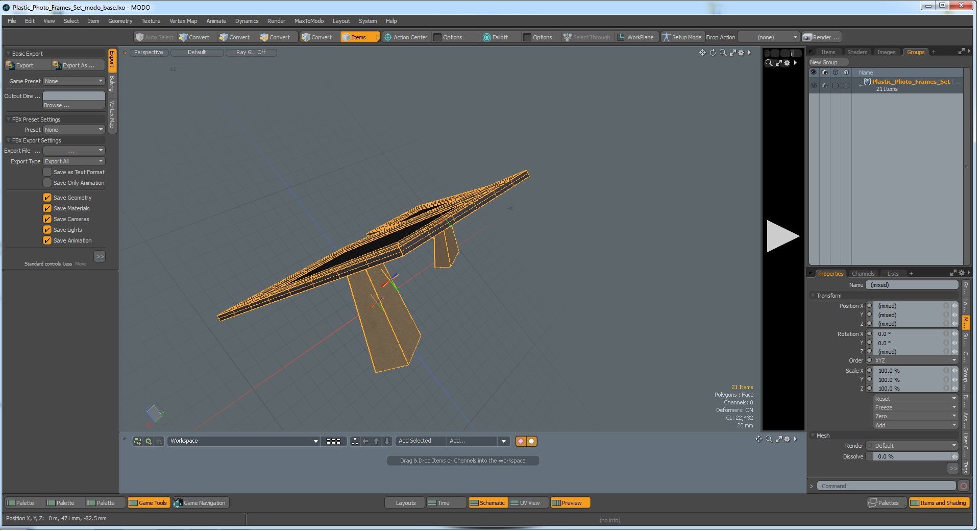The image size is (980, 531).
Task: Click the schematic grid layout icon
Action: (333, 441)
